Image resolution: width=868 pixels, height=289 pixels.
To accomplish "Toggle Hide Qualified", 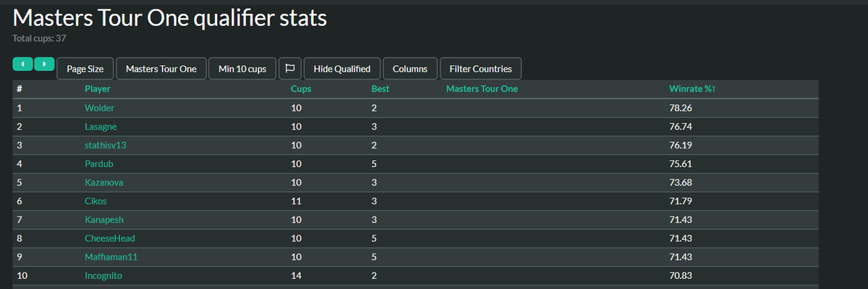I will pos(342,69).
